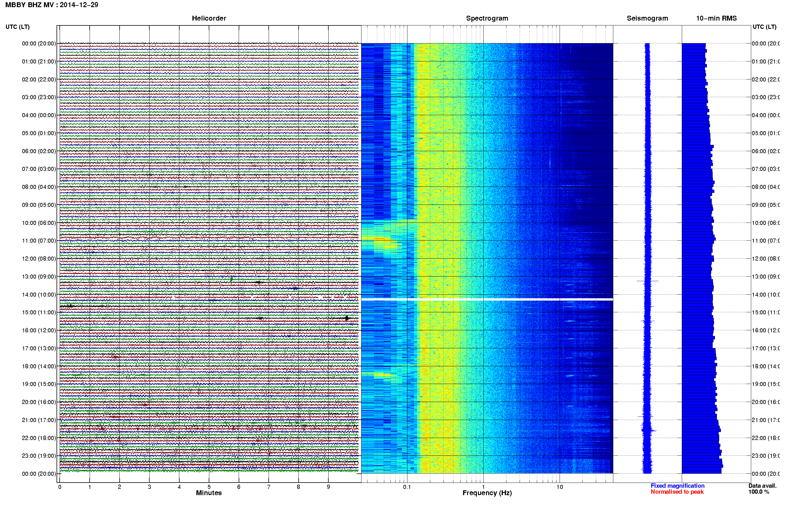Click the right 'UTC (LT)' axis label
Screen dimensions: 812x508
(764, 27)
